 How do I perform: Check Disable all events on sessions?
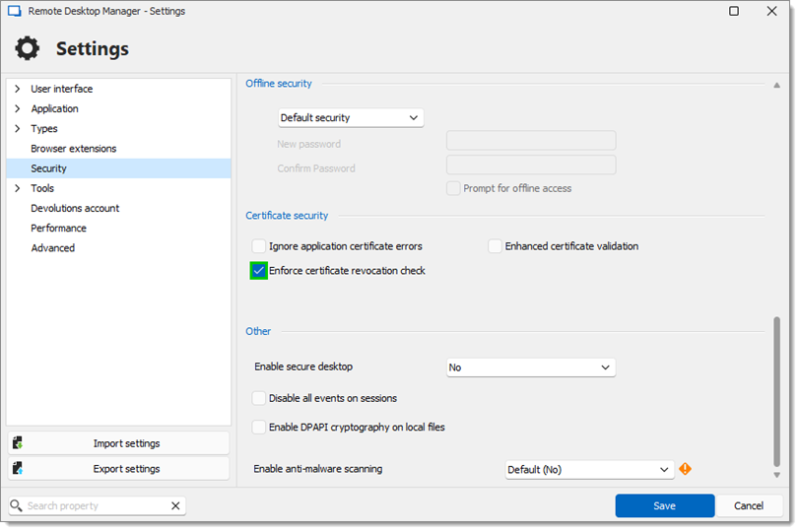259,398
